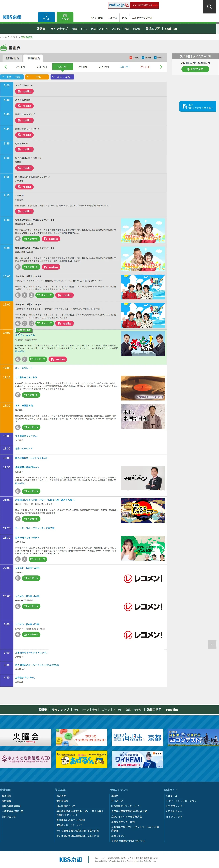Open 受信エリア in the top navigation
The width and height of the screenshot is (219, 868).
click(x=153, y=29)
